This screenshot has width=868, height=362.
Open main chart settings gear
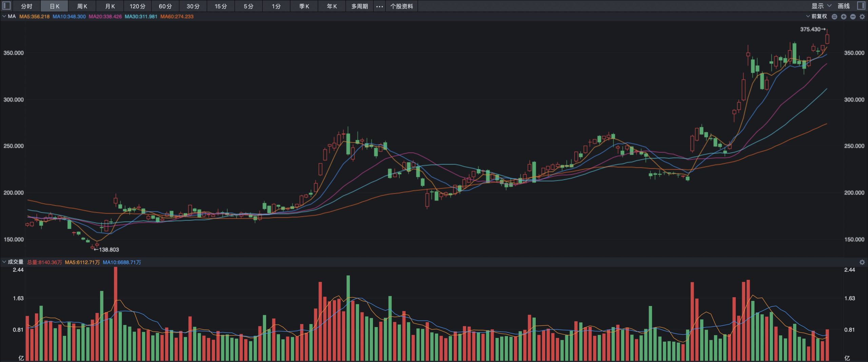(862, 17)
